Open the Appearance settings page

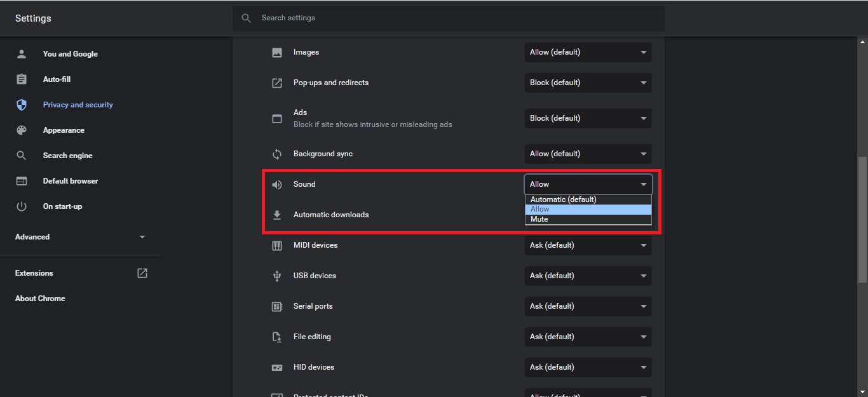click(x=64, y=130)
